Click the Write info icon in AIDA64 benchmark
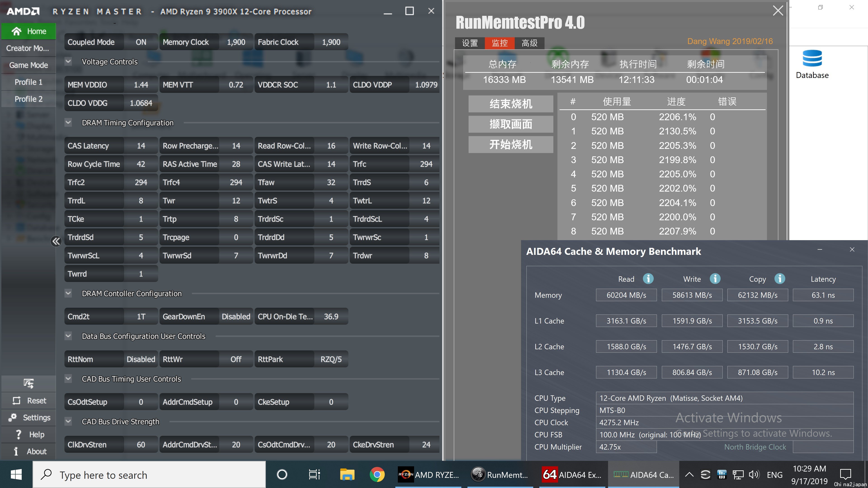The image size is (868, 488). [x=715, y=279]
